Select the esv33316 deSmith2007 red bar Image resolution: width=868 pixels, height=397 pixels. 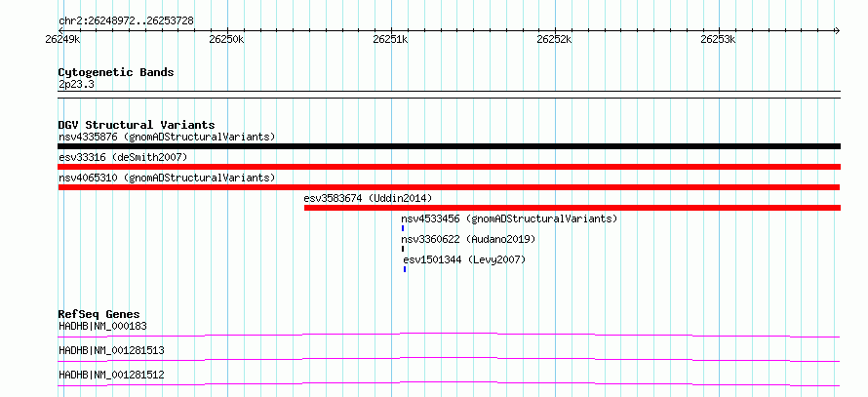pos(449,167)
